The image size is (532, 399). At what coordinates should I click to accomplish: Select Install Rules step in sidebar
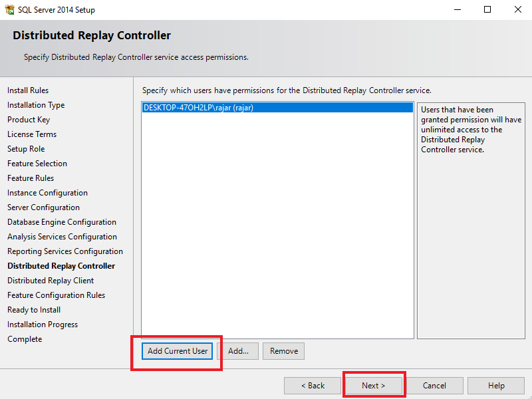pyautogui.click(x=28, y=90)
